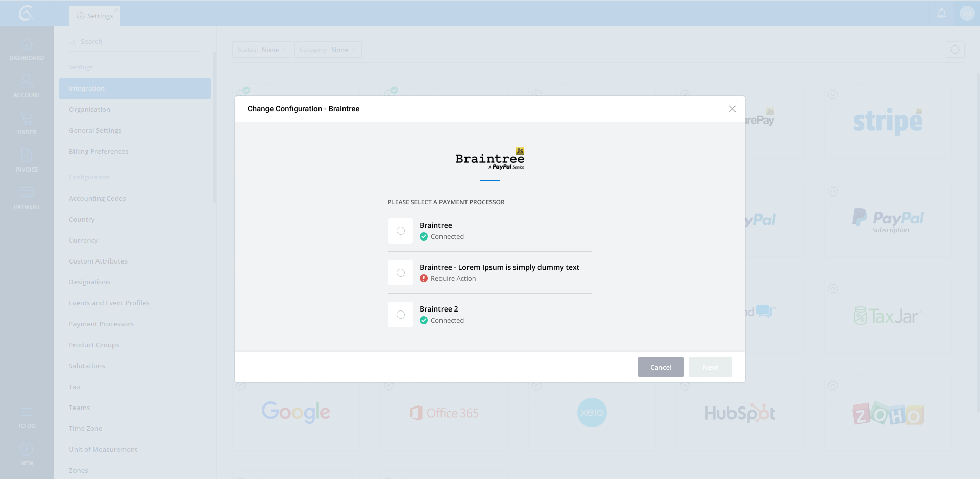Select Integration in the settings menu

coord(135,88)
